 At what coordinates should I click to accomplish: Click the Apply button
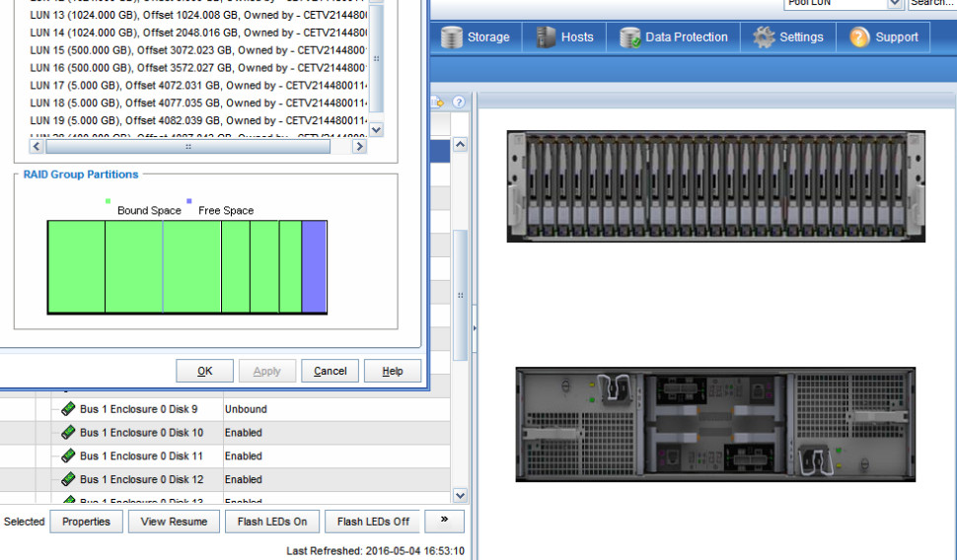tap(266, 371)
